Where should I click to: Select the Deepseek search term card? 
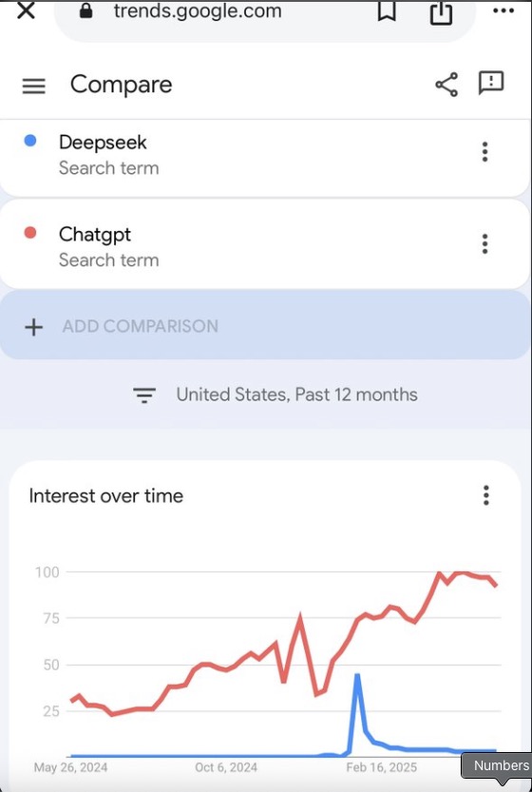[265, 158]
